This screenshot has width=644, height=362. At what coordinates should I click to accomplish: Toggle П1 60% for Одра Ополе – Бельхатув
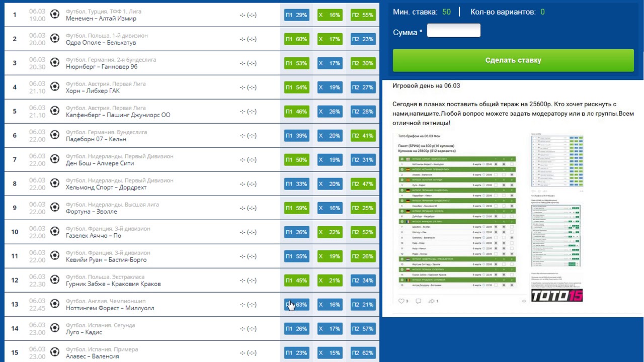point(296,39)
